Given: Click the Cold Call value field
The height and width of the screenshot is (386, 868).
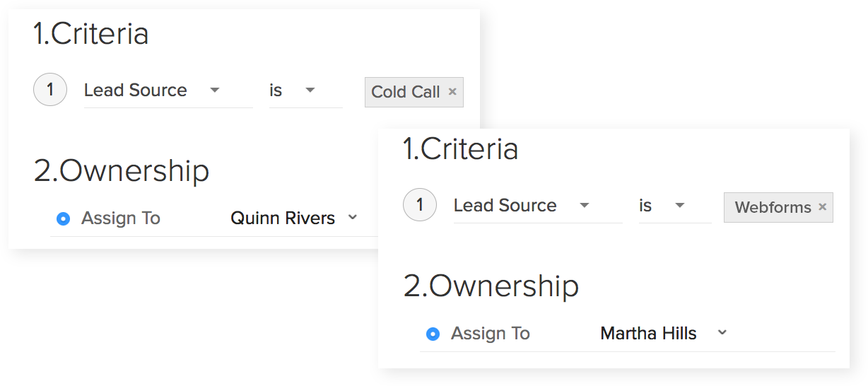Looking at the screenshot, I should (405, 92).
